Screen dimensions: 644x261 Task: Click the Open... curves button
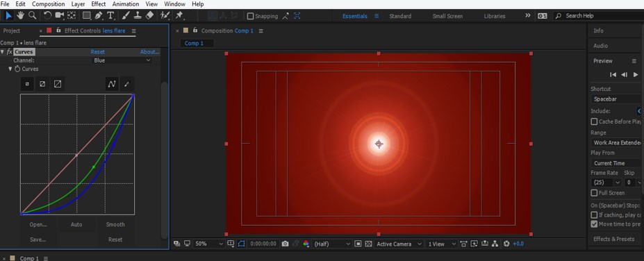point(38,224)
